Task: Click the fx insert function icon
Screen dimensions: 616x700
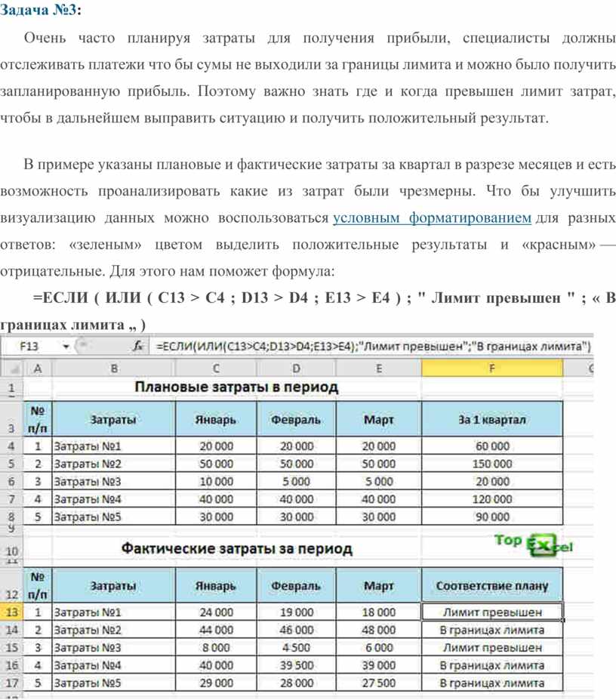Action: point(138,346)
